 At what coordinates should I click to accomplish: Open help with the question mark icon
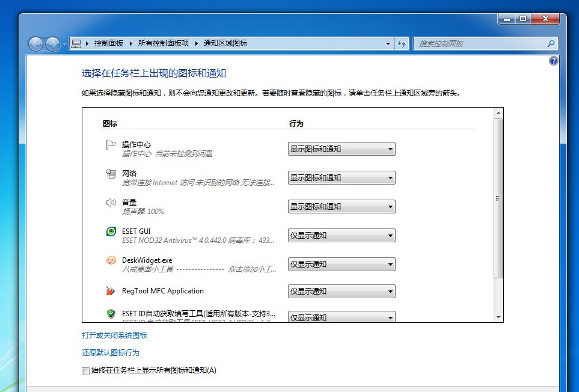(554, 61)
